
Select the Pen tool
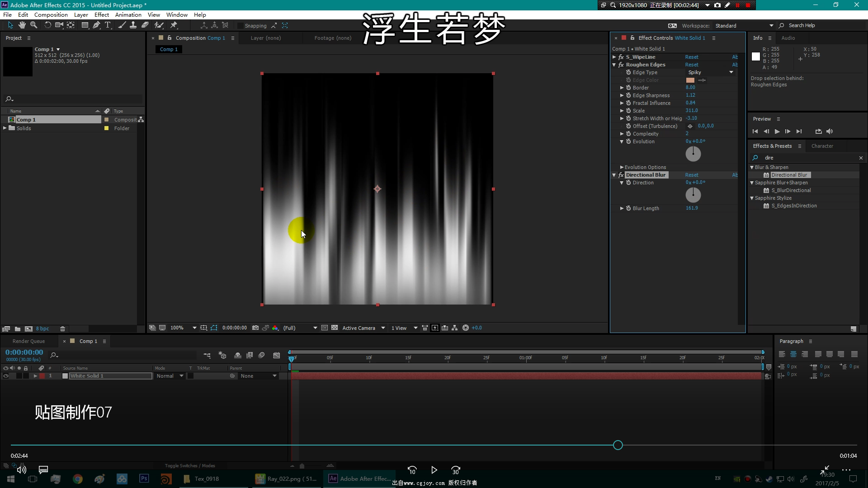click(96, 25)
